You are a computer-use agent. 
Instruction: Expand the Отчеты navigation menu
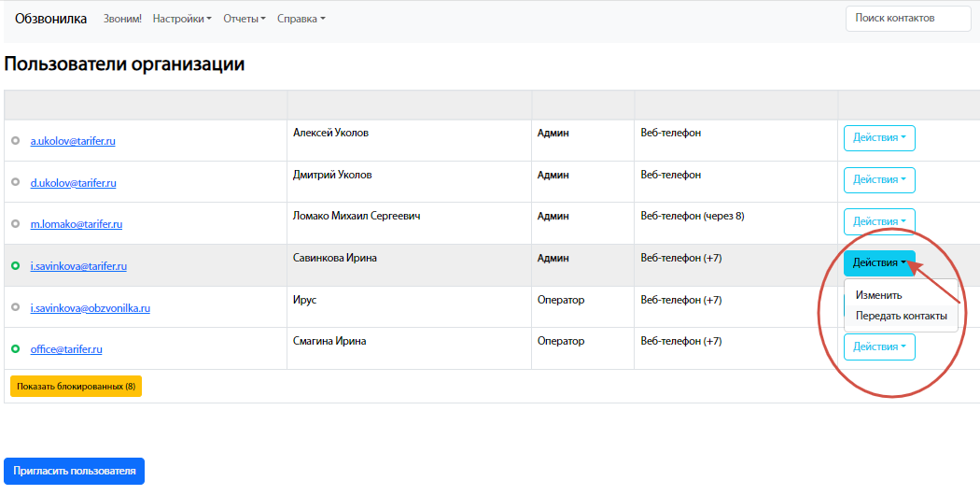tap(245, 19)
